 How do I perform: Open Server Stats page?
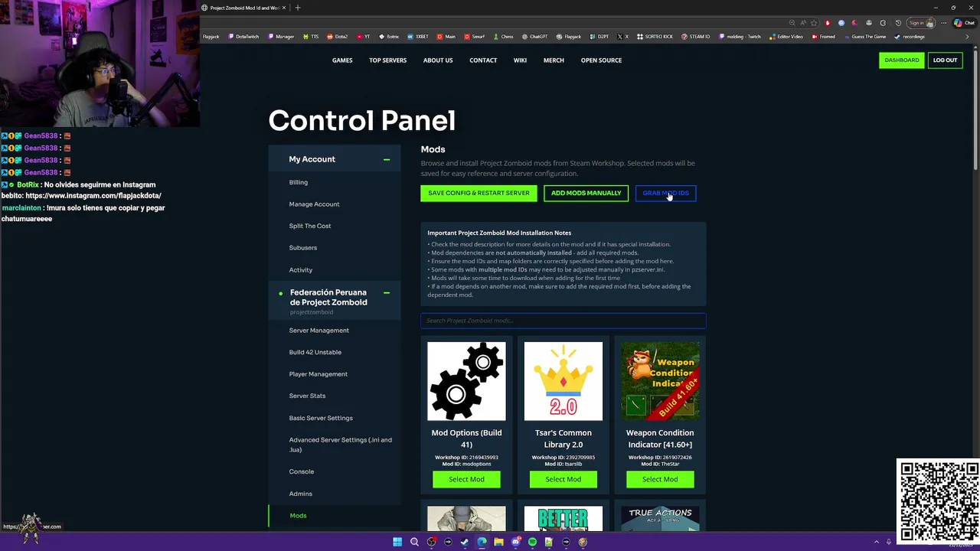click(x=307, y=396)
